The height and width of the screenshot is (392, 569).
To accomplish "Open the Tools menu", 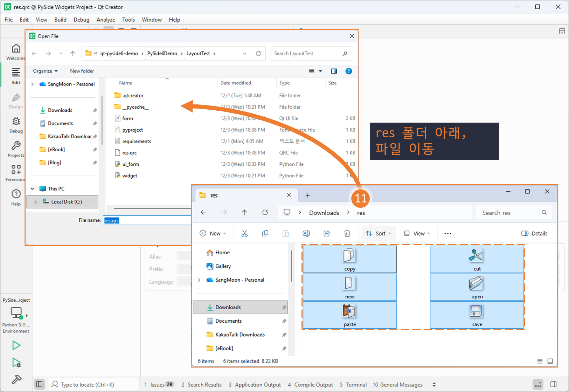I will coord(129,20).
